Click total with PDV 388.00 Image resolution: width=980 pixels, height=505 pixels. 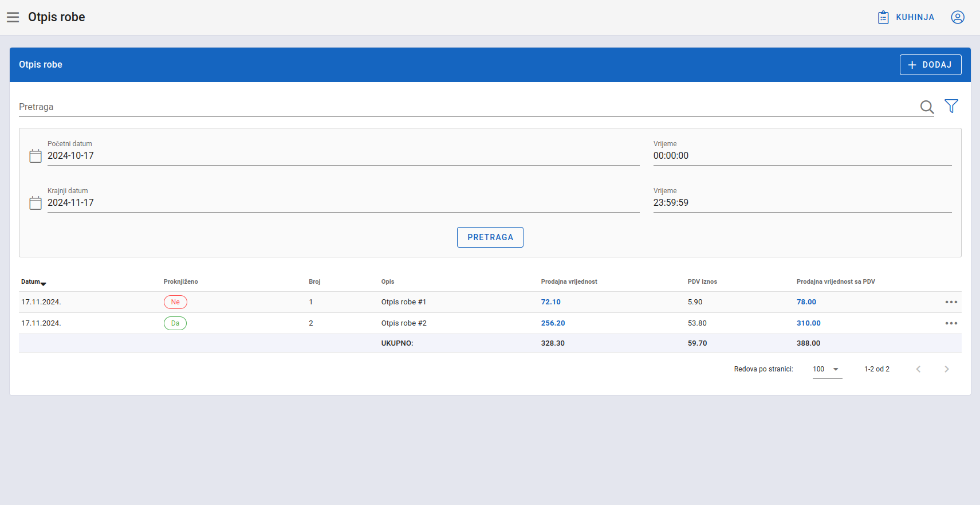click(808, 343)
